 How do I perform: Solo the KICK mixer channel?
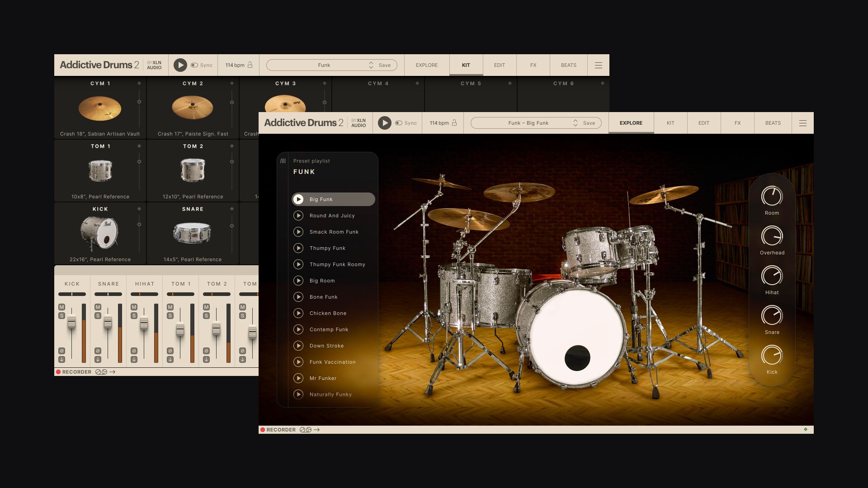(x=61, y=315)
